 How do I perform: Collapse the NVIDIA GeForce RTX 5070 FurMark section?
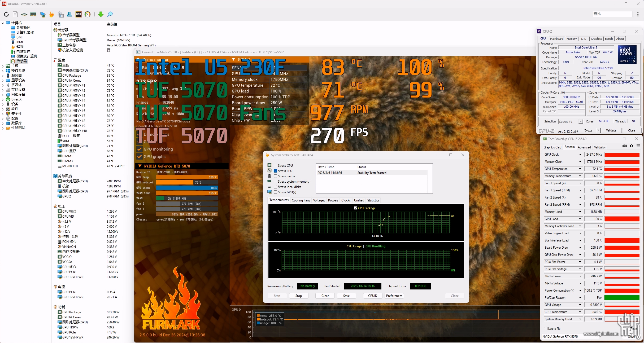click(140, 166)
